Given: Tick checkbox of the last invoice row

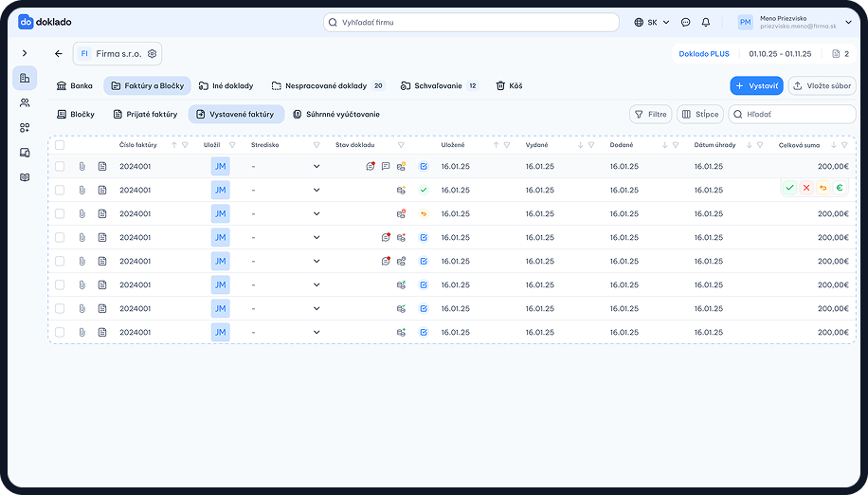Looking at the screenshot, I should coord(60,332).
